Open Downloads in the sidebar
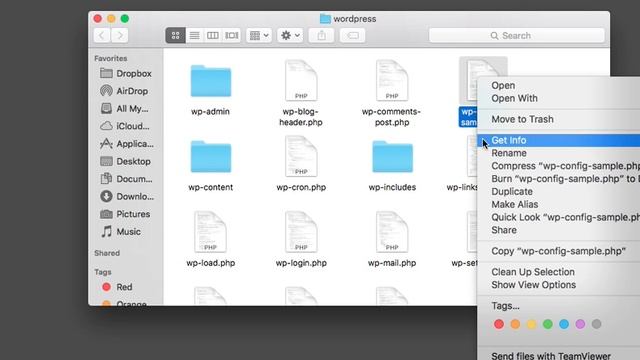 click(127, 196)
